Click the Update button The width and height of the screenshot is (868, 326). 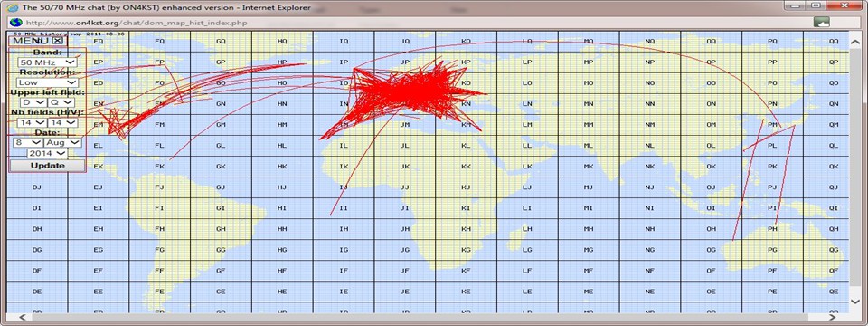[47, 165]
